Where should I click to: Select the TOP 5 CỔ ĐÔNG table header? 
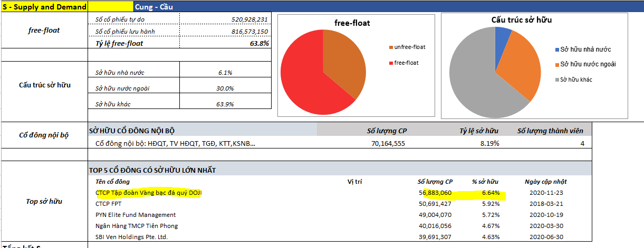coord(152,170)
